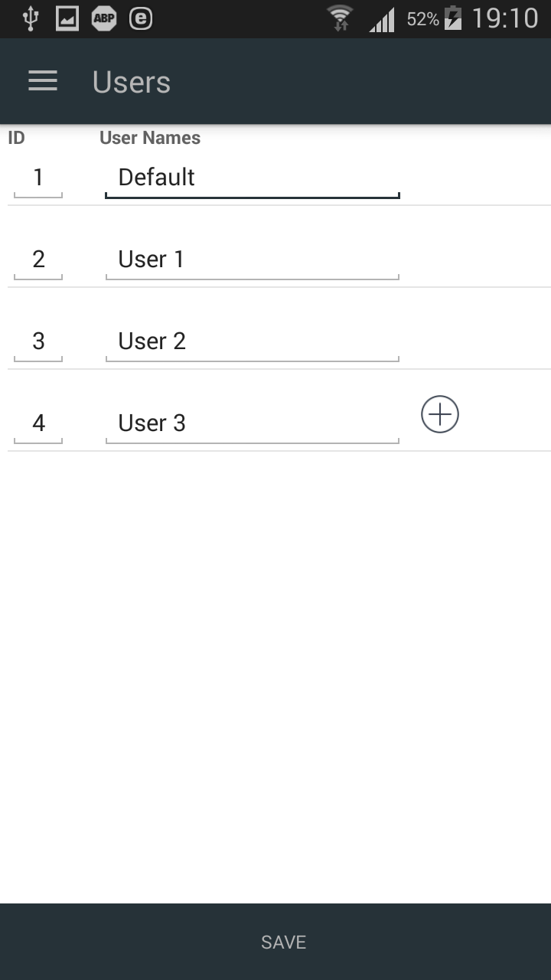Click the 'e' app notification icon
Screen dimensions: 551x980
click(139, 18)
